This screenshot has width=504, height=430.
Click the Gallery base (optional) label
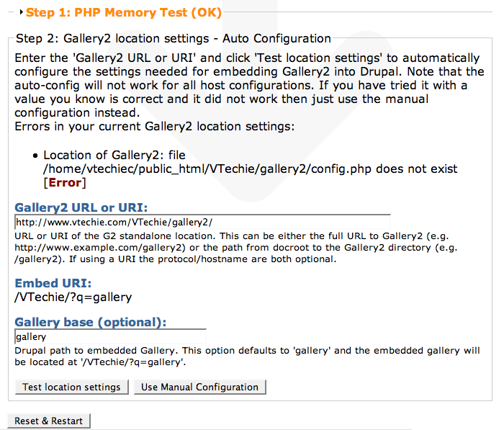point(91,322)
